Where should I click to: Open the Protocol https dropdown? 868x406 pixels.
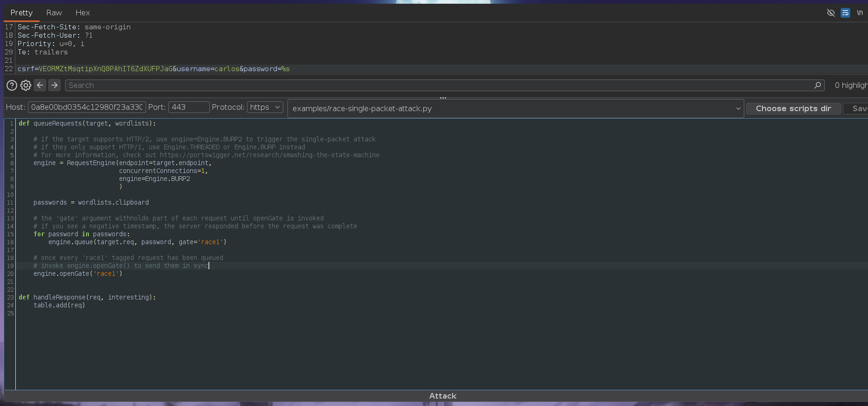pyautogui.click(x=265, y=107)
